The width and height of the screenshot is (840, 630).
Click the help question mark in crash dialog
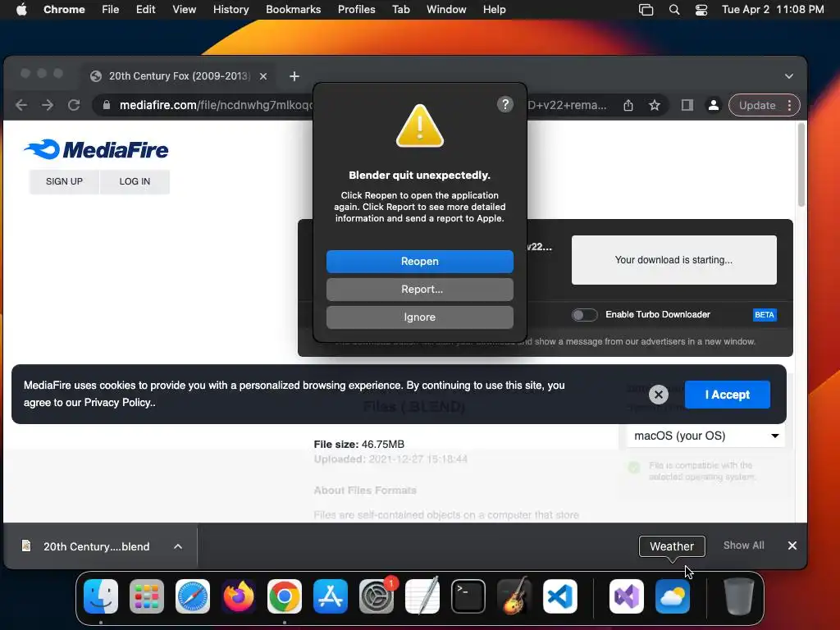504,104
